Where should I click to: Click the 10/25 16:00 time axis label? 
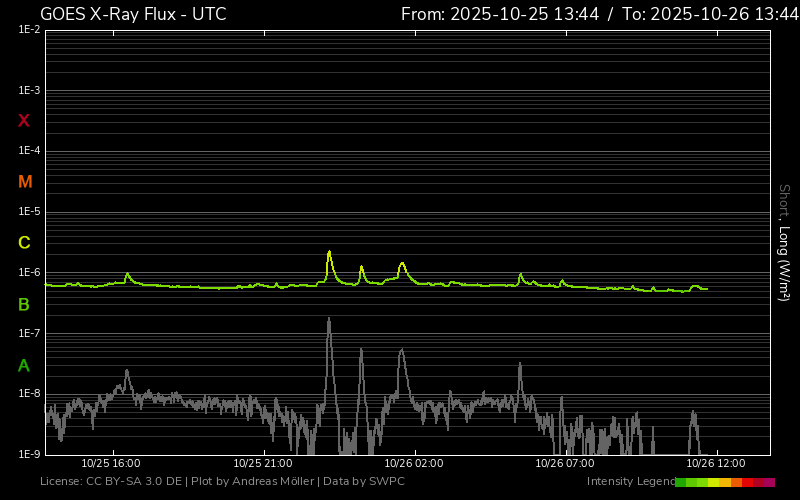pyautogui.click(x=110, y=464)
